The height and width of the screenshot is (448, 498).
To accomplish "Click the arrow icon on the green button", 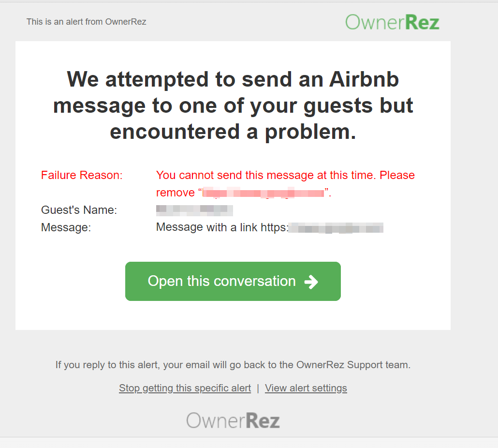I will tap(311, 282).
